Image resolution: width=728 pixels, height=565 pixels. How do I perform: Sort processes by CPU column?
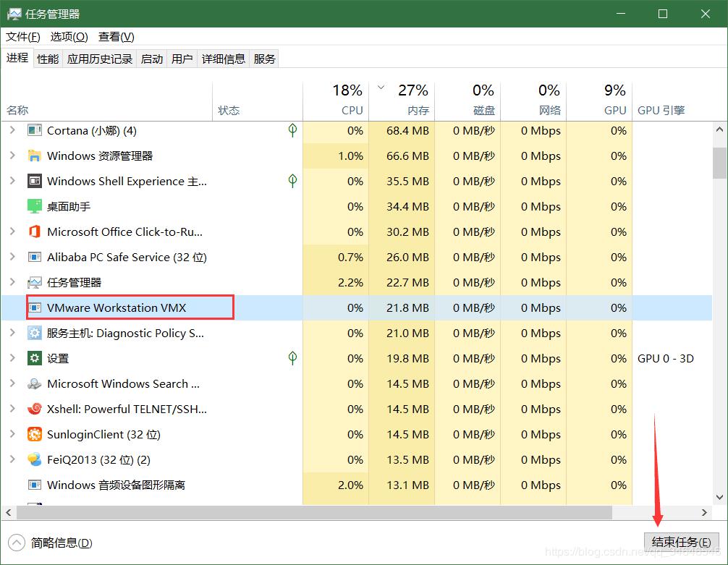click(x=336, y=102)
